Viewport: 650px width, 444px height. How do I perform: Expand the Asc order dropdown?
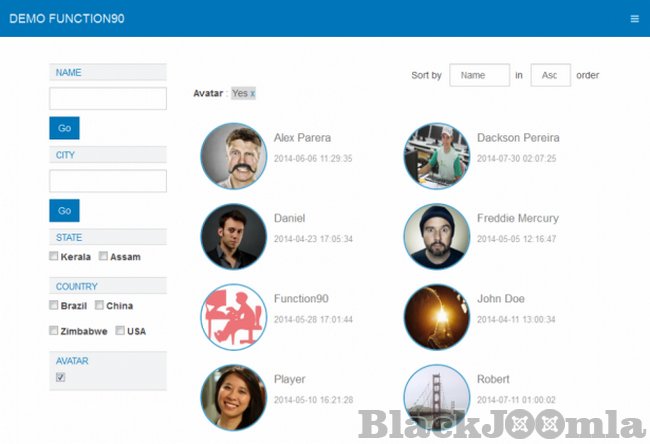550,75
